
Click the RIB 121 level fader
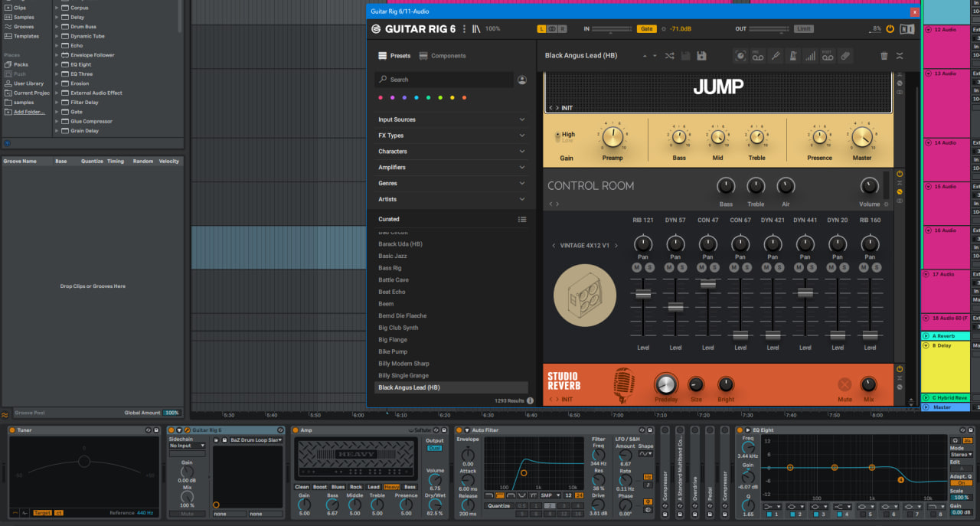tap(643, 294)
